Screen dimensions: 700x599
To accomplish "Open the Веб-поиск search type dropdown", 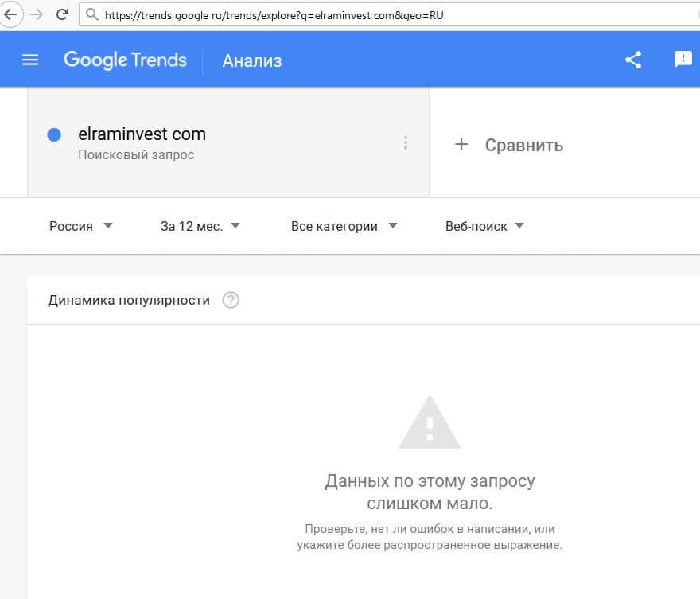I will (x=484, y=226).
